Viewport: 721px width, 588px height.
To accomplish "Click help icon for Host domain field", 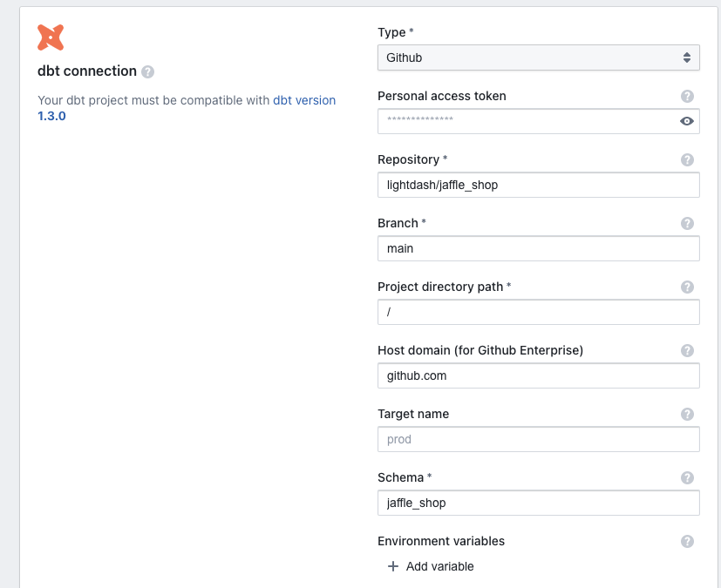I will pyautogui.click(x=687, y=350).
